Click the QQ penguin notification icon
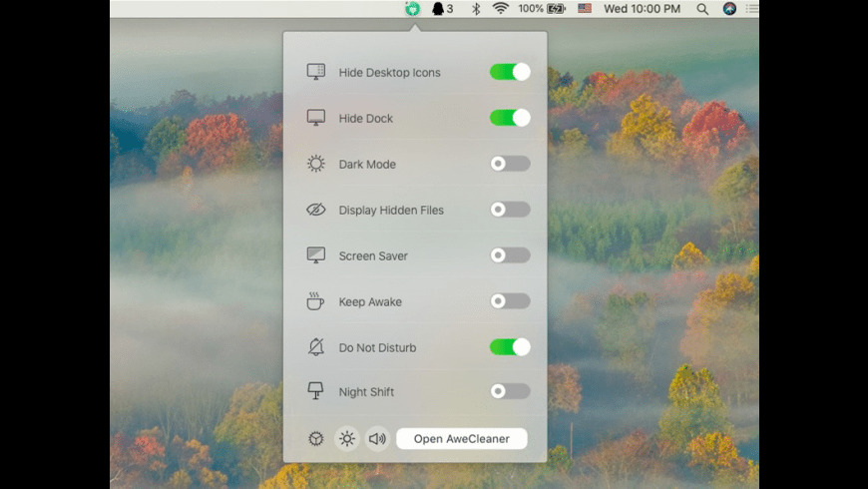The height and width of the screenshot is (489, 868). pyautogui.click(x=438, y=9)
